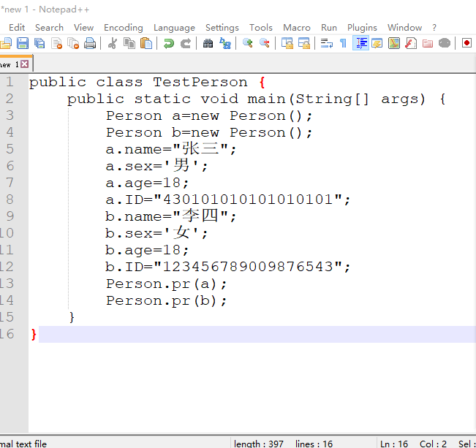Click the line a.ID="430101010101010101";

(228, 200)
